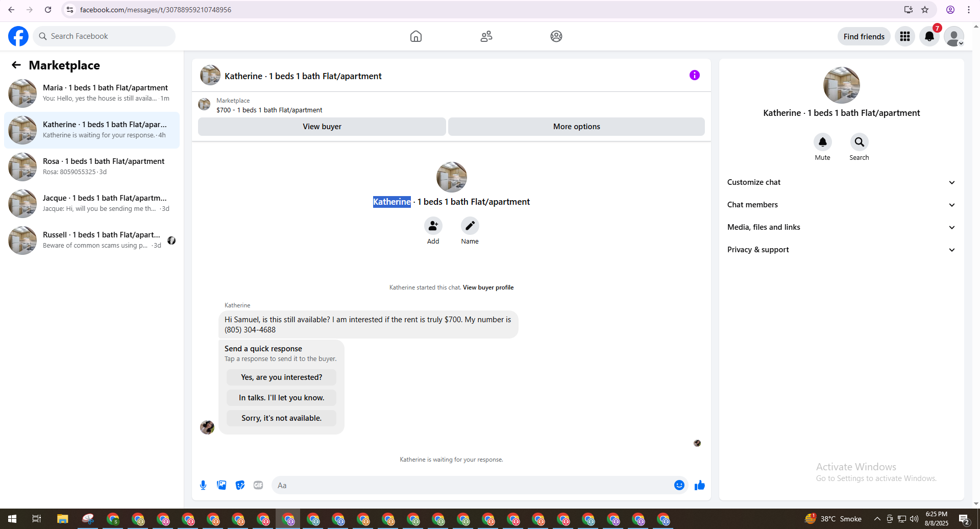Attach a photo using the image icon
Image resolution: width=980 pixels, height=529 pixels.
pos(222,485)
